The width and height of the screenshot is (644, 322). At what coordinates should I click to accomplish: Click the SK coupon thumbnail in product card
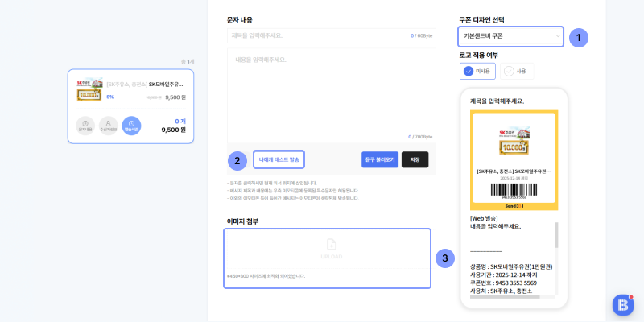click(x=89, y=89)
